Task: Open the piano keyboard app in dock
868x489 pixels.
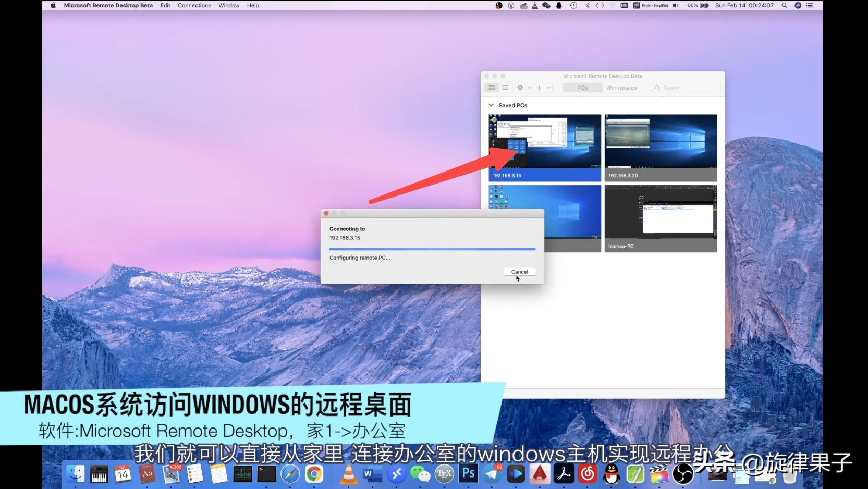Action: 99,473
